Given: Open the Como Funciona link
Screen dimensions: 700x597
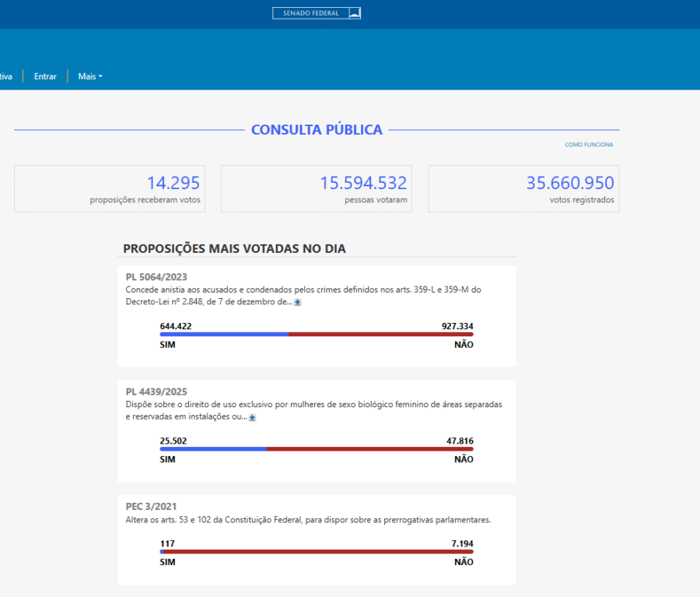Looking at the screenshot, I should [x=589, y=145].
